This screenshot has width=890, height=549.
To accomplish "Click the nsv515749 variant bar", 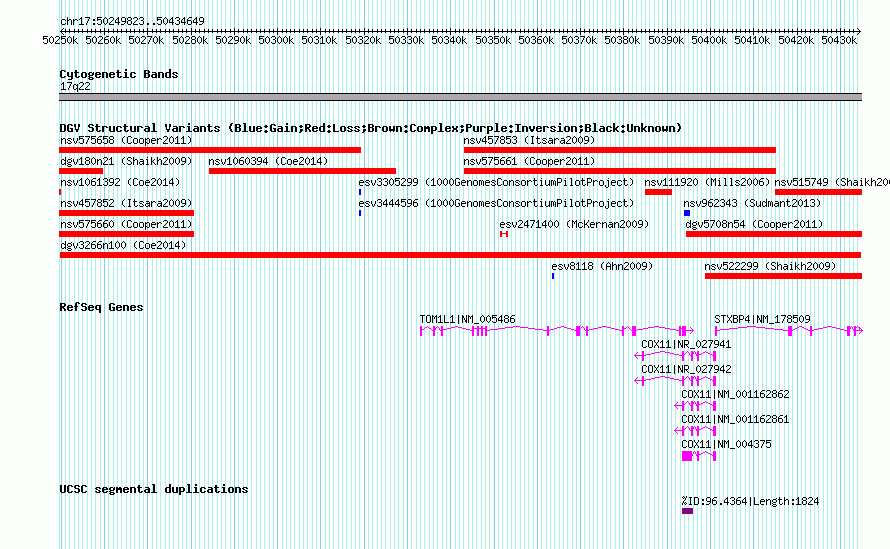I will tap(818, 192).
